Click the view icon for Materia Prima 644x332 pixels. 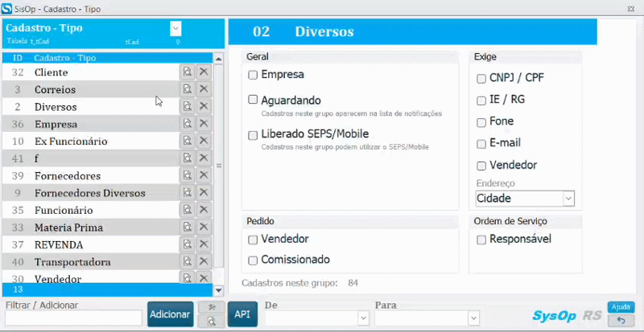point(187,227)
